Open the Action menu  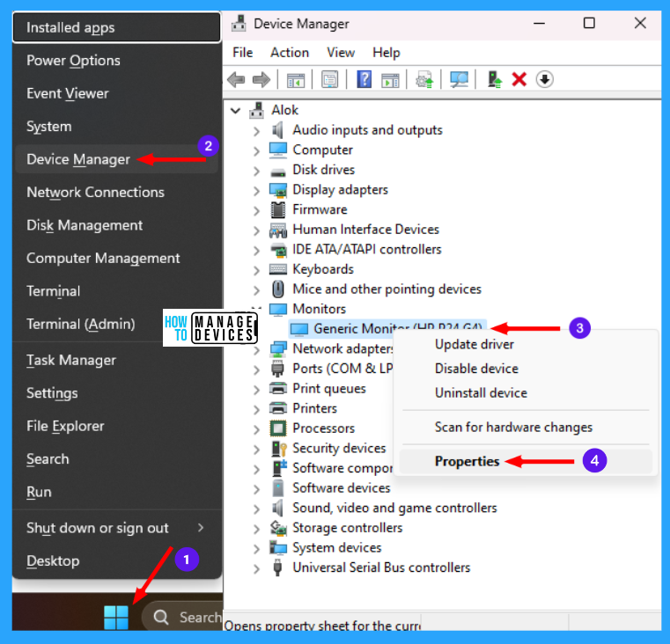290,53
